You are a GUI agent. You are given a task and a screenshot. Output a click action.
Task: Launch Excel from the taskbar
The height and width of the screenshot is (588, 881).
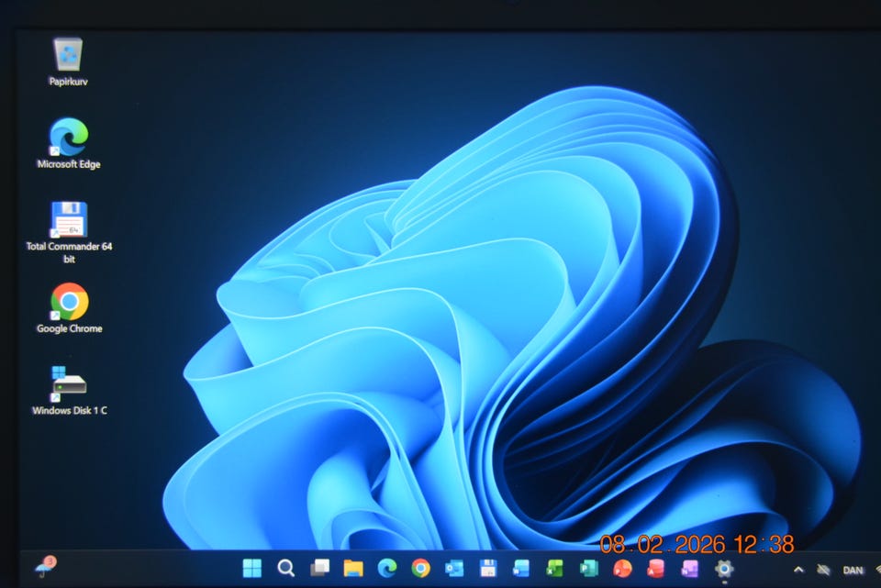coord(555,569)
